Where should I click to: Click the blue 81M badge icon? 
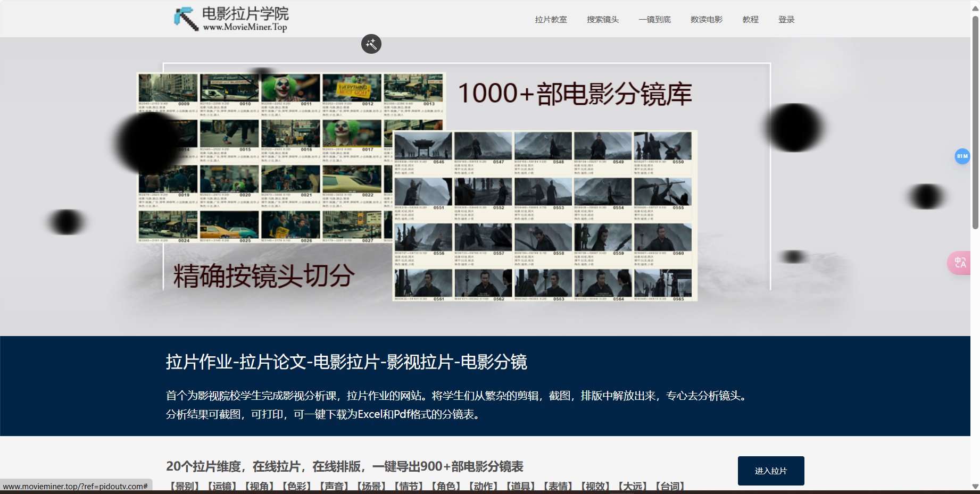point(962,156)
